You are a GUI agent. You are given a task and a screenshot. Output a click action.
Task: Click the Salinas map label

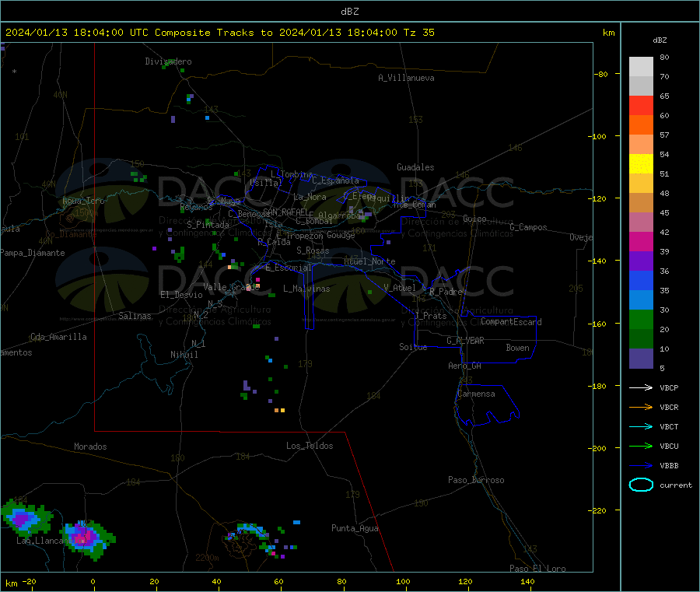135,316
